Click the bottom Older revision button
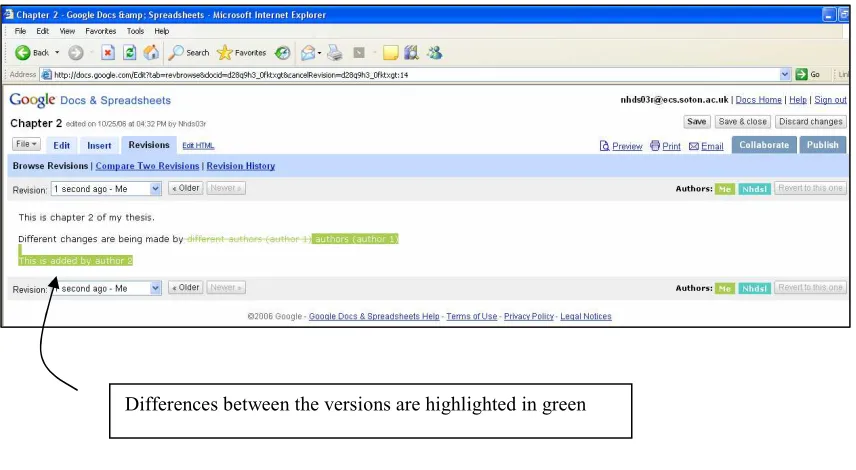The width and height of the screenshot is (856, 470). click(x=186, y=287)
